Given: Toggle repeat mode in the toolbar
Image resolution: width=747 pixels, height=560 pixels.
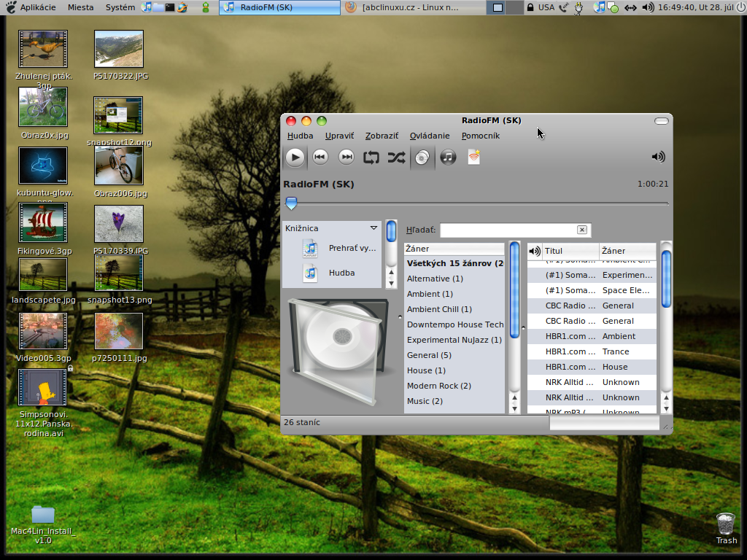Looking at the screenshot, I should point(371,157).
